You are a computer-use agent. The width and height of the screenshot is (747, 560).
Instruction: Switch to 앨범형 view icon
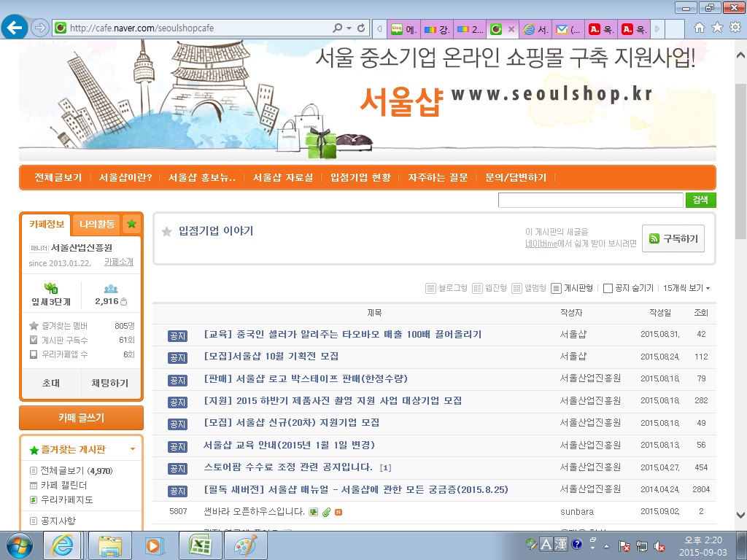516,288
